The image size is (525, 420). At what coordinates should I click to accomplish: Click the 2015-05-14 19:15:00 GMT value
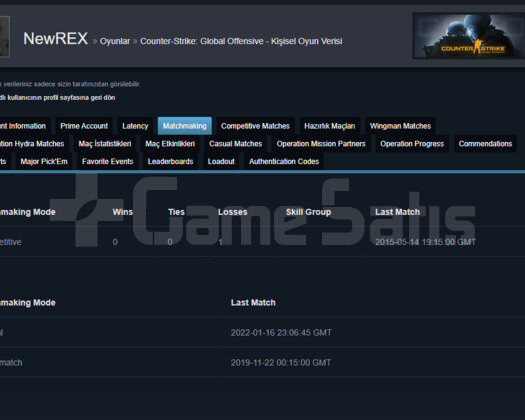(425, 242)
